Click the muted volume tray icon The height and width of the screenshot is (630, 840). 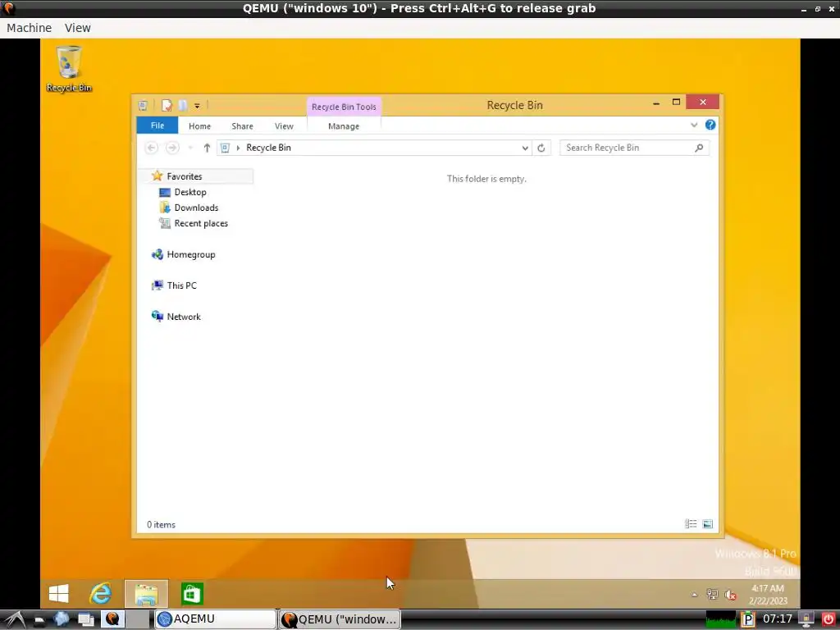point(730,595)
